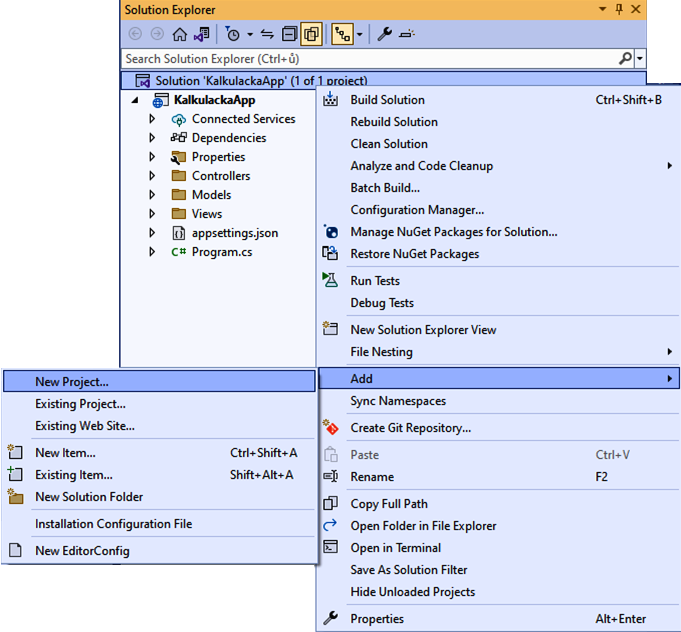Select the Models folder

(x=211, y=195)
